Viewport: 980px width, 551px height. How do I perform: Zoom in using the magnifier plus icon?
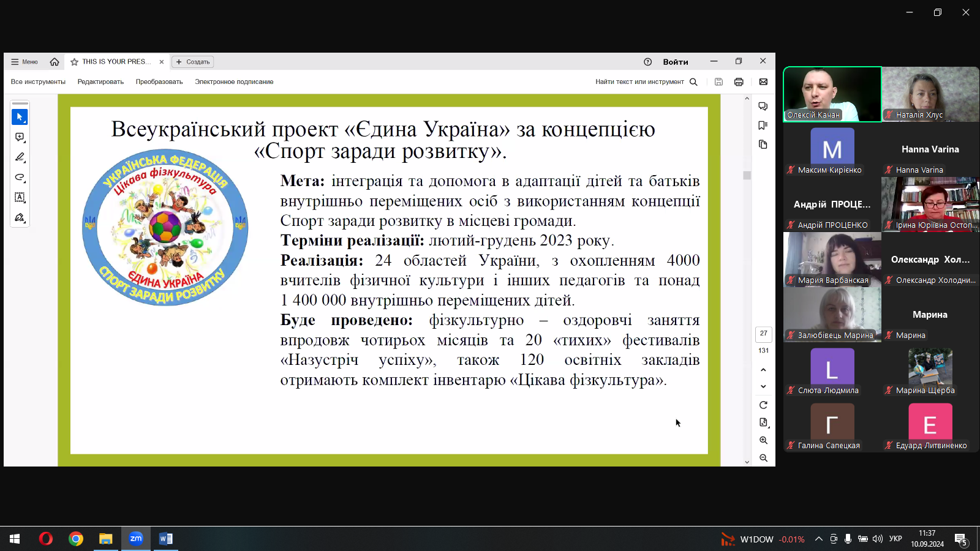(763, 440)
